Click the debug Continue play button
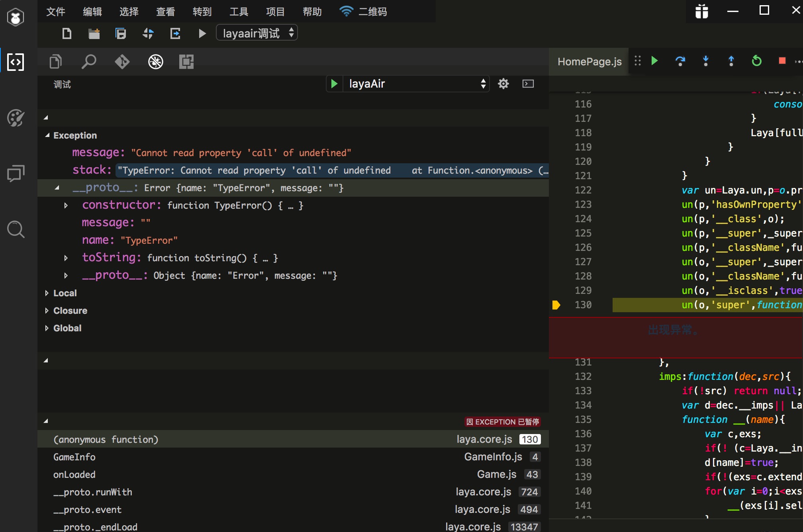 click(x=654, y=61)
